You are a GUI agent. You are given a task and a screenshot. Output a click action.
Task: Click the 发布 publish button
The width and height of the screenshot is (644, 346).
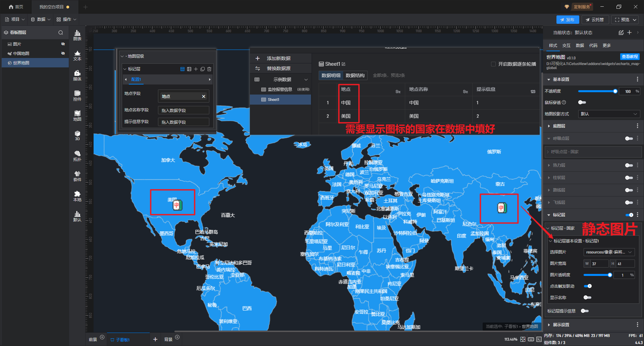tap(568, 20)
